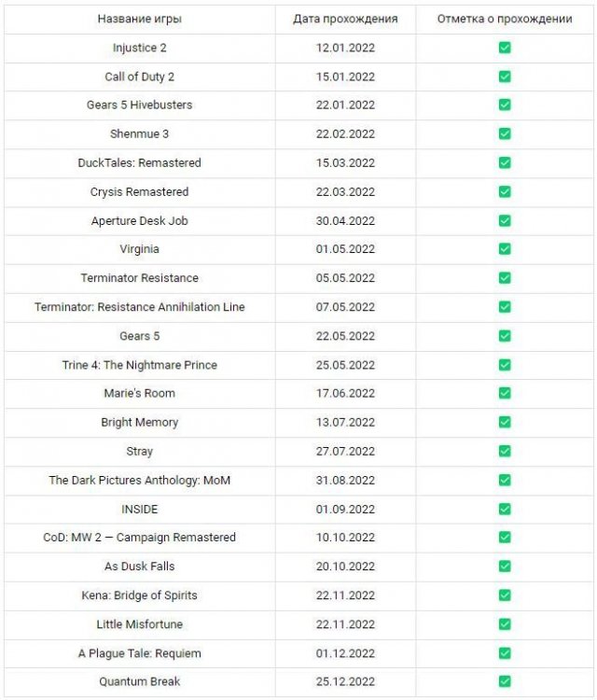This screenshot has width=597, height=700.
Task: Click the A Plague Tale: Requiem cell
Action: coord(140,653)
